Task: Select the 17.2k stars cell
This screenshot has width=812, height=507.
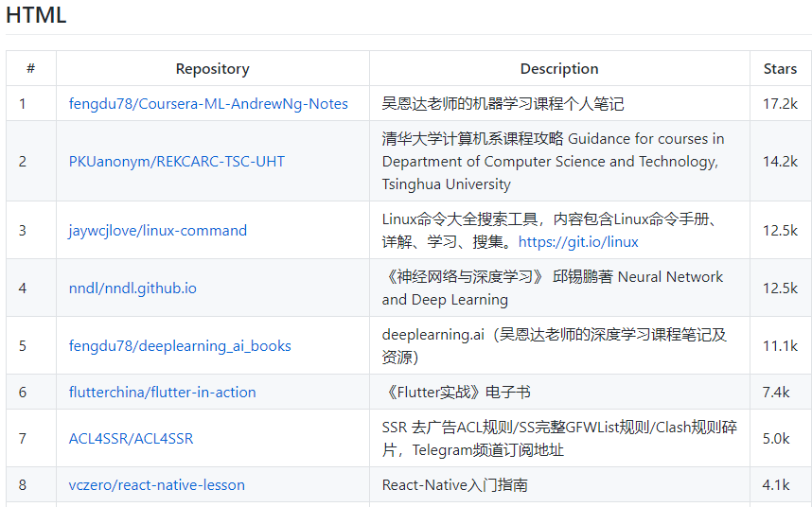Action: tap(780, 103)
